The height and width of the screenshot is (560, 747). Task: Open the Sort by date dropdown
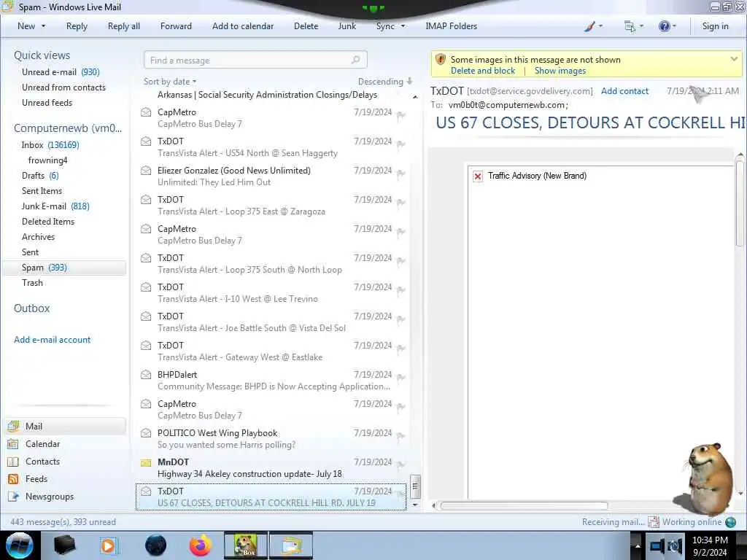click(169, 82)
